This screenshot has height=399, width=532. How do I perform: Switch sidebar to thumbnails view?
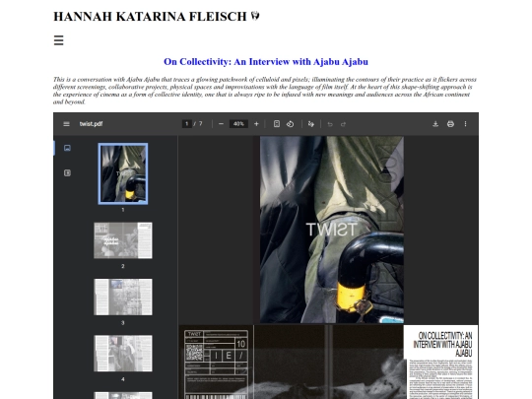point(67,148)
